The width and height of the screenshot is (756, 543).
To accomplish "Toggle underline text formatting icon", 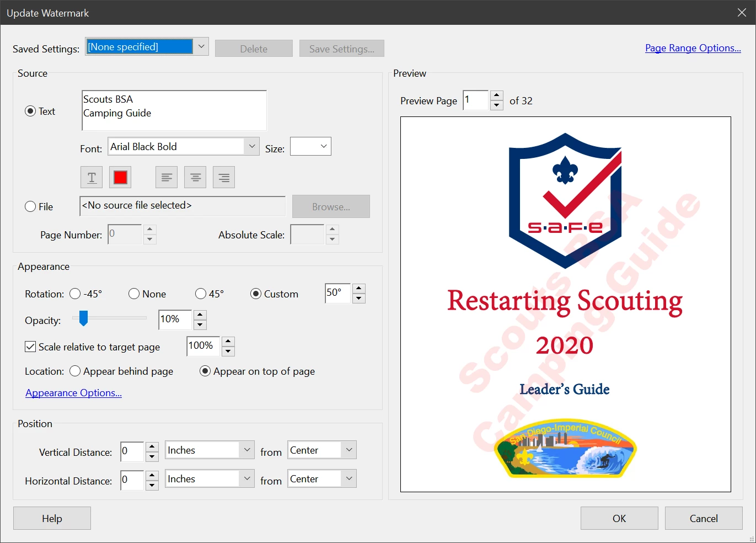I will tap(92, 177).
